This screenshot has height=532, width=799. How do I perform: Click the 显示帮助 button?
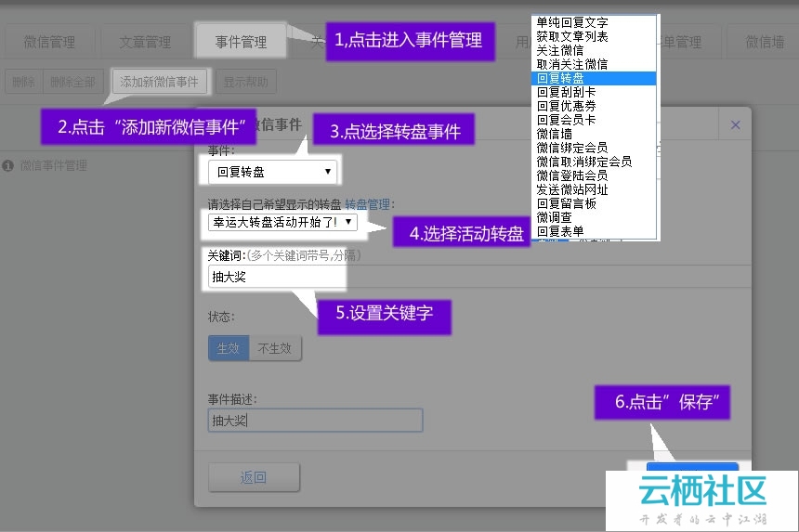pyautogui.click(x=246, y=82)
